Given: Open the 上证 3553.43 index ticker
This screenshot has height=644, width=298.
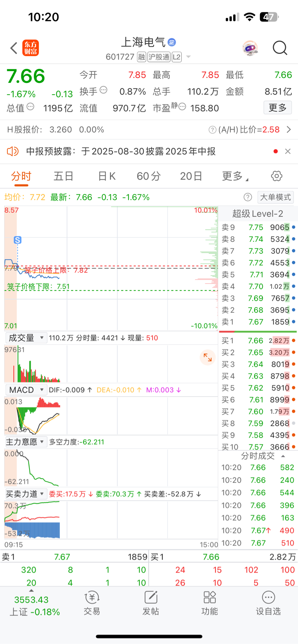Looking at the screenshot, I should pyautogui.click(x=35, y=606).
